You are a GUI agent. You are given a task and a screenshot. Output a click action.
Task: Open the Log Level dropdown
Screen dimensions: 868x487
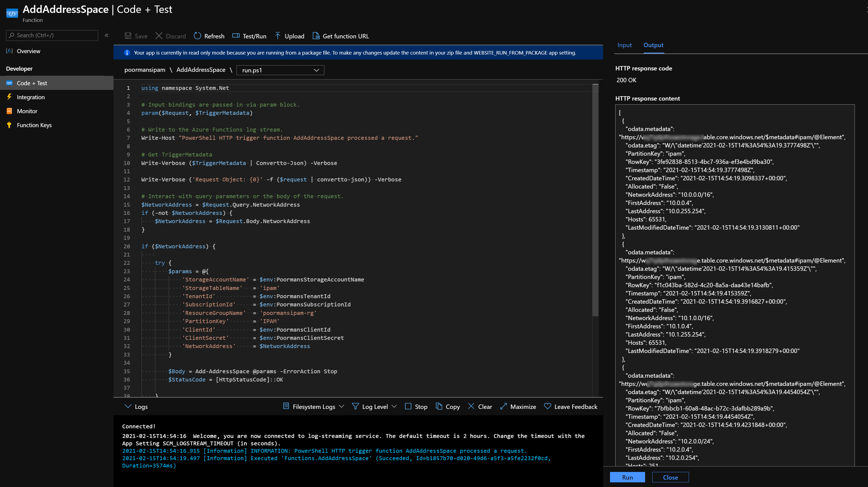click(x=374, y=406)
